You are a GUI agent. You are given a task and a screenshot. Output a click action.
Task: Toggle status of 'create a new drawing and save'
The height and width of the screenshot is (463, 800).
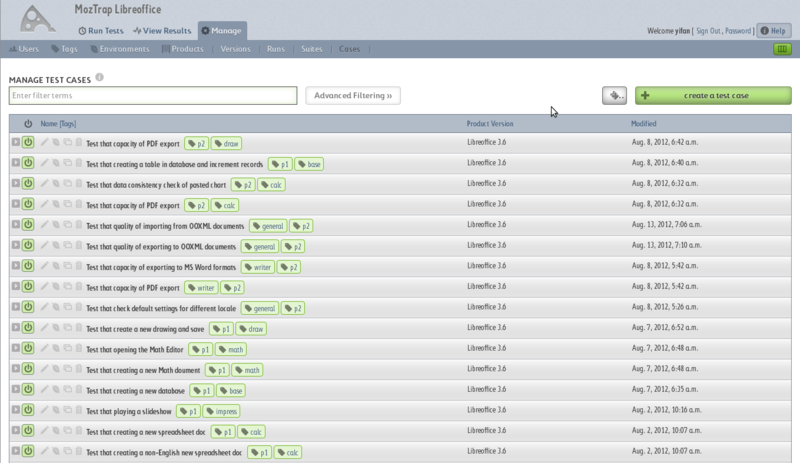pyautogui.click(x=28, y=327)
